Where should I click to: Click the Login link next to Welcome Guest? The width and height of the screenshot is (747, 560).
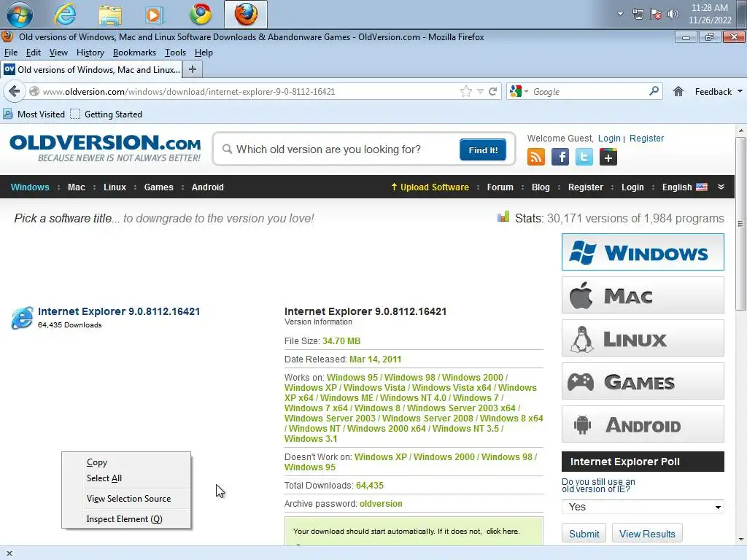click(609, 138)
